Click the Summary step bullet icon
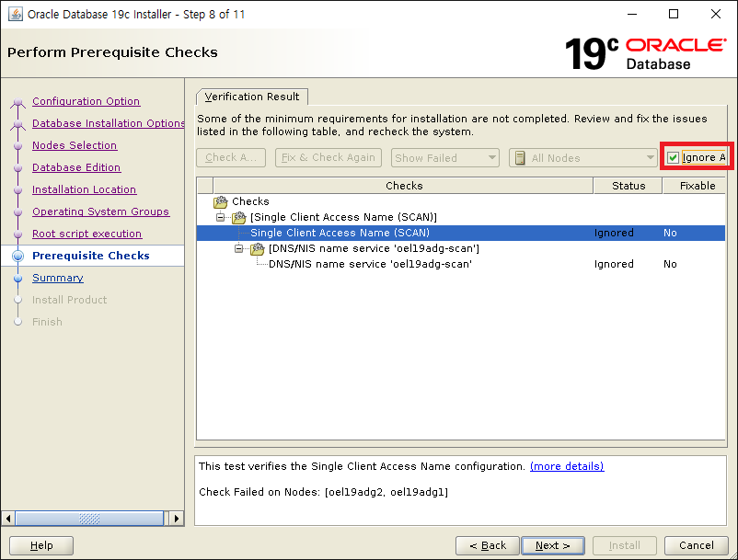Image resolution: width=738 pixels, height=560 pixels. [x=17, y=278]
